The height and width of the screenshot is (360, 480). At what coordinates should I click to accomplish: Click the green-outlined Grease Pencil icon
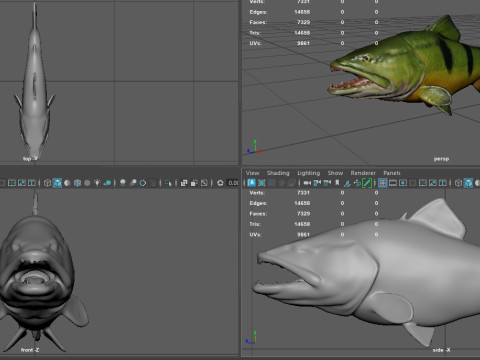[367, 183]
